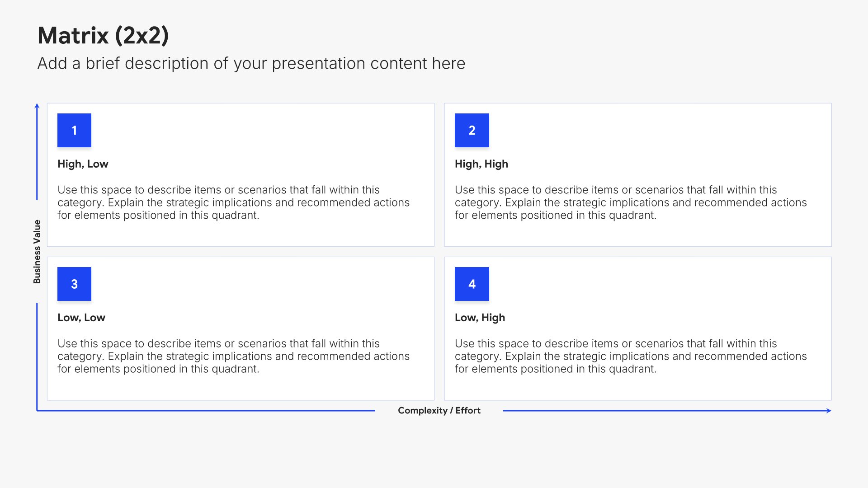
Task: Click the 'Matrix (2x2)' title
Action: click(x=103, y=35)
